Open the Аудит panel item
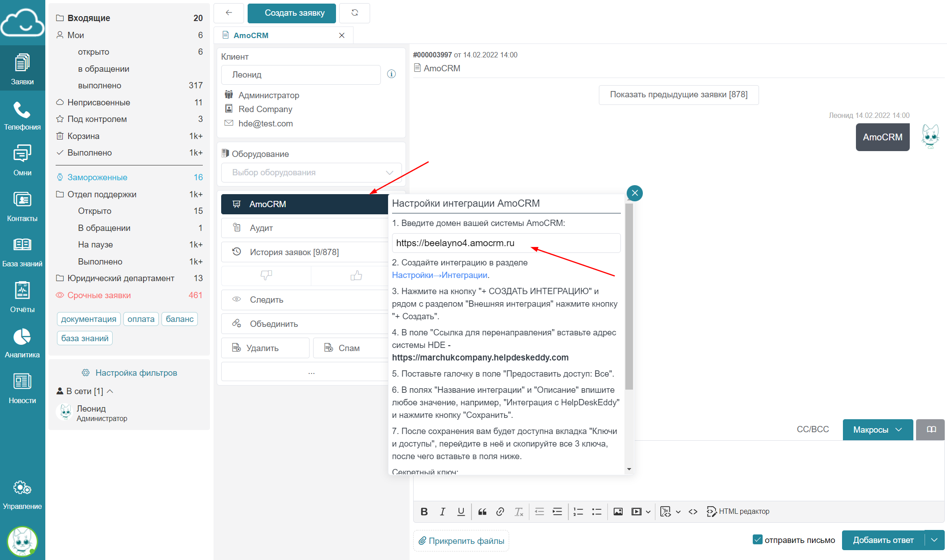947x560 pixels. point(305,228)
